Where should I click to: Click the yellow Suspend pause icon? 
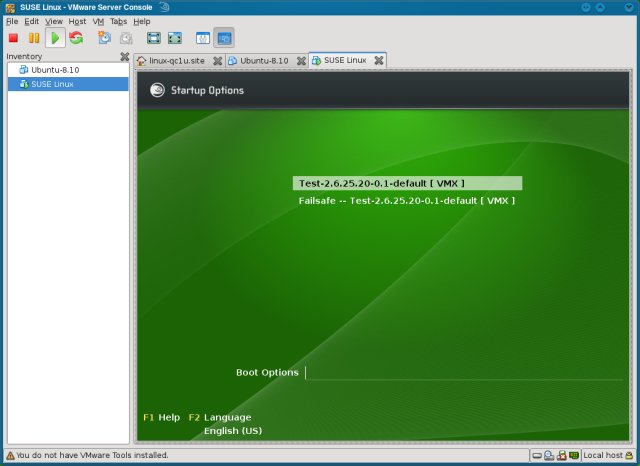[34, 38]
